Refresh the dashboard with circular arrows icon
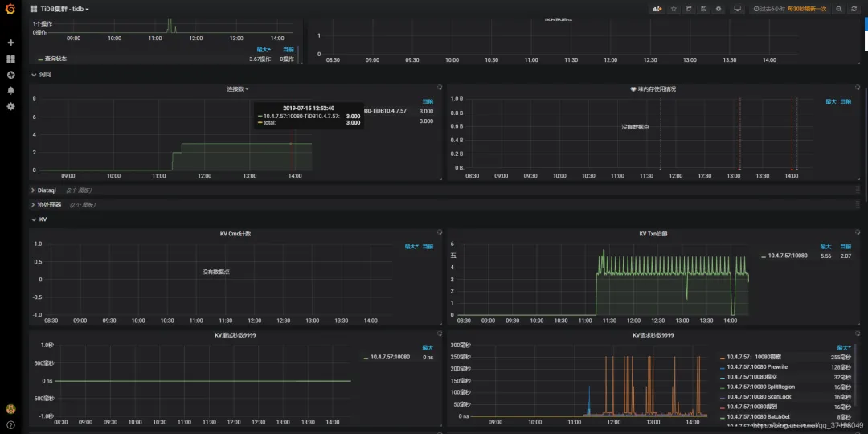This screenshot has width=868, height=434. 854,9
